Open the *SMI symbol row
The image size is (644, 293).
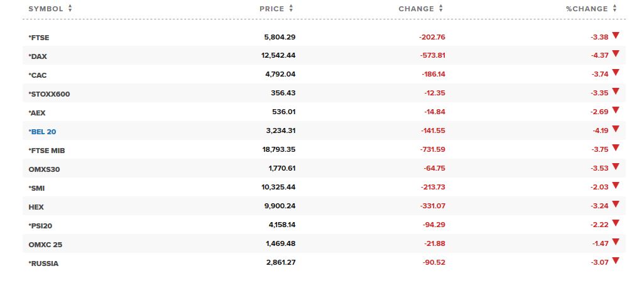pos(324,188)
